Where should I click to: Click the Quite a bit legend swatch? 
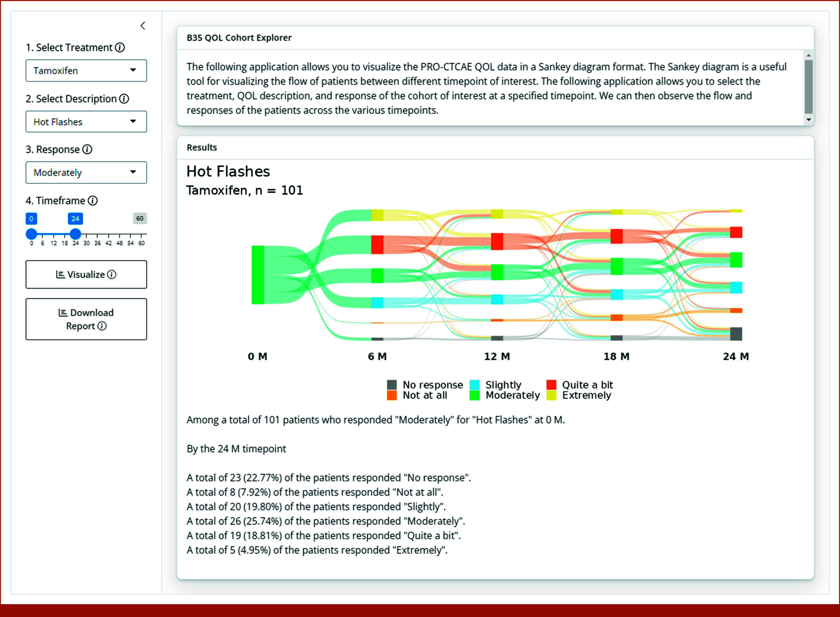(x=551, y=385)
